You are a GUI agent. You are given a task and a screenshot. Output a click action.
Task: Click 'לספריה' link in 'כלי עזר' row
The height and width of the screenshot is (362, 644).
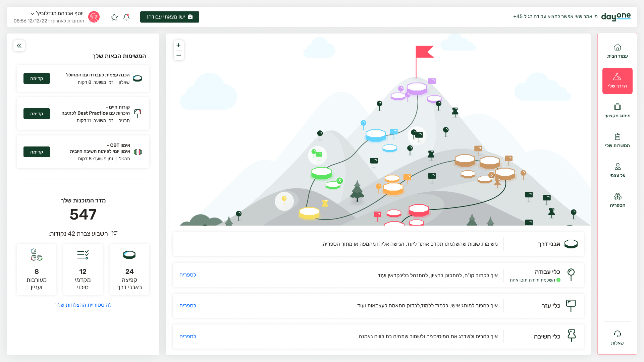[x=188, y=306]
